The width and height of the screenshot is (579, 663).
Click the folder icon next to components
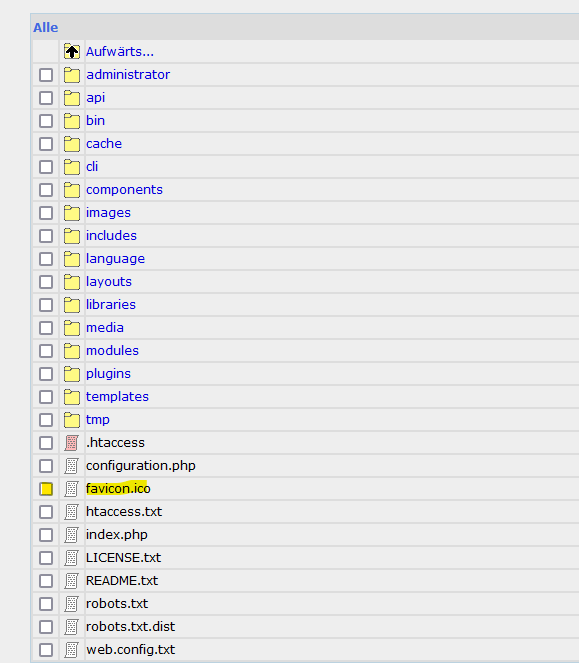[x=72, y=190]
